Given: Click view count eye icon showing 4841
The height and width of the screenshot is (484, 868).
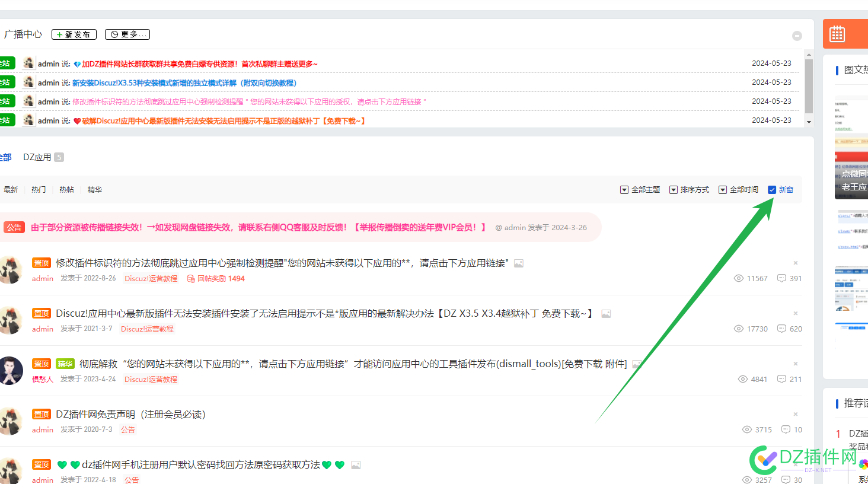Looking at the screenshot, I should coord(743,379).
